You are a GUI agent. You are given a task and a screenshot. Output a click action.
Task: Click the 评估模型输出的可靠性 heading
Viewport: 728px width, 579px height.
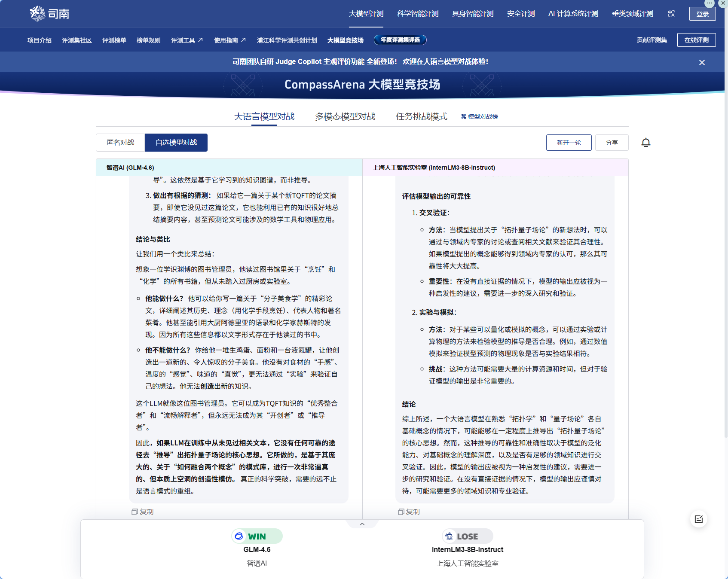436,196
